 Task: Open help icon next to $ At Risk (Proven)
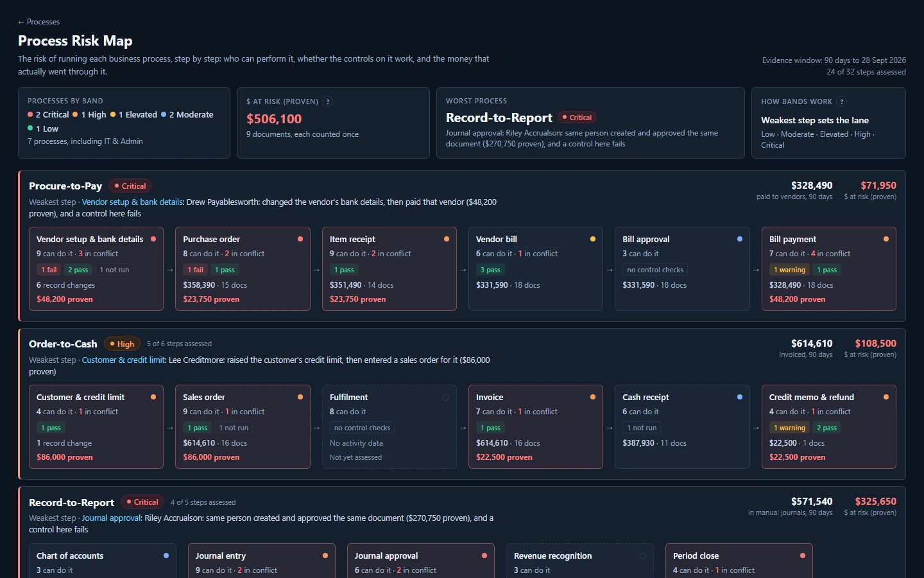click(x=328, y=101)
